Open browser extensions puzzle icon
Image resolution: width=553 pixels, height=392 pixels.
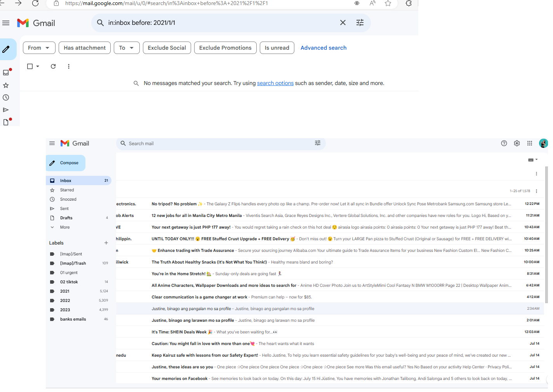point(409,3)
